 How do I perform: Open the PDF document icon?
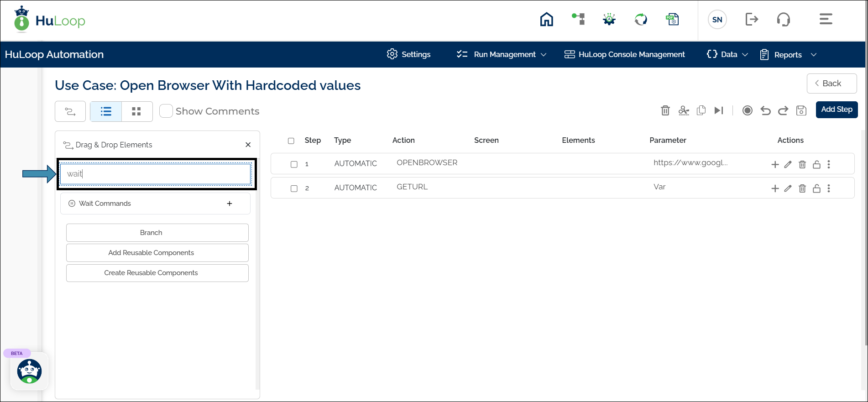(673, 19)
